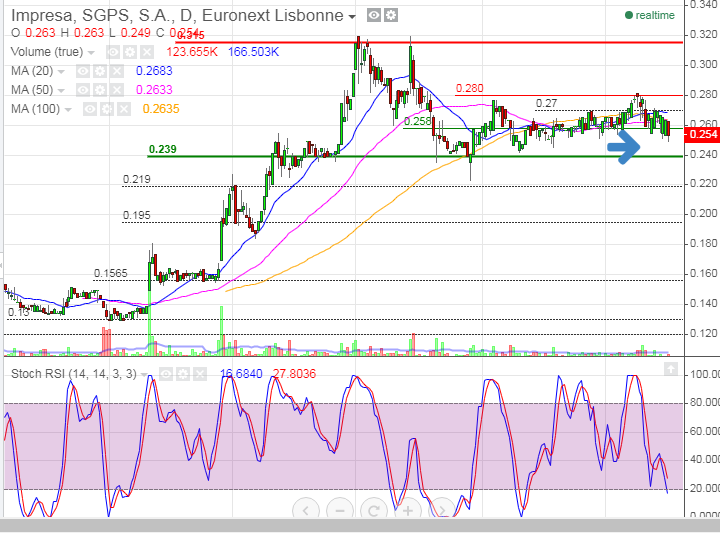Click the left-edge panel collapse handle
Viewport: 720px width, 533px height.
click(x=1, y=265)
